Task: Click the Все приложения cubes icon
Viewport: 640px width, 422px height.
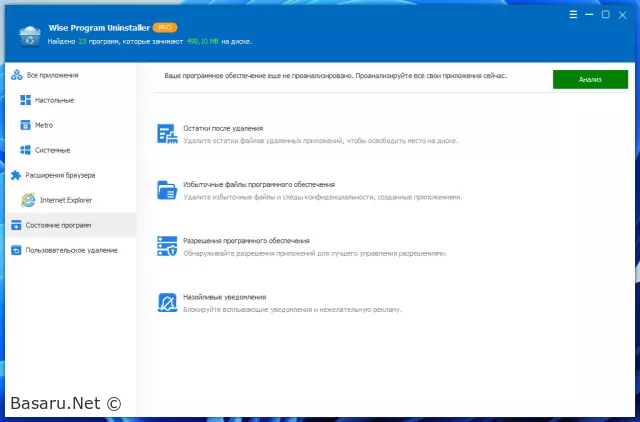Action: (x=17, y=75)
